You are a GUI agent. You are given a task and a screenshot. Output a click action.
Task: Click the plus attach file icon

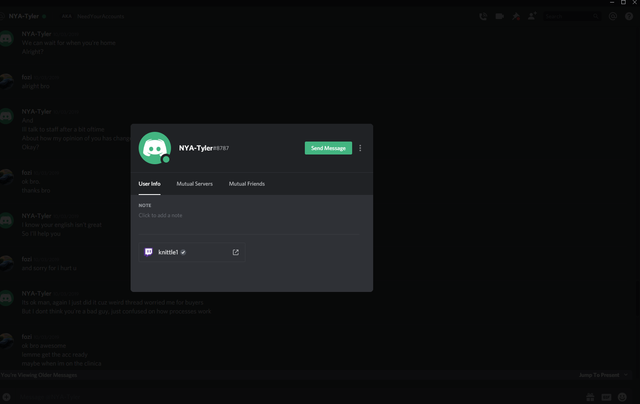click(7, 396)
